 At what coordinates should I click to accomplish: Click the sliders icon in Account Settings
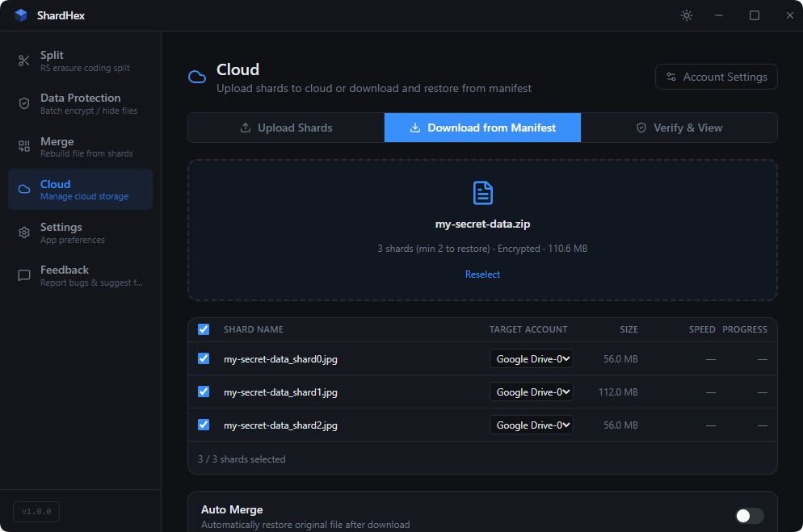671,77
